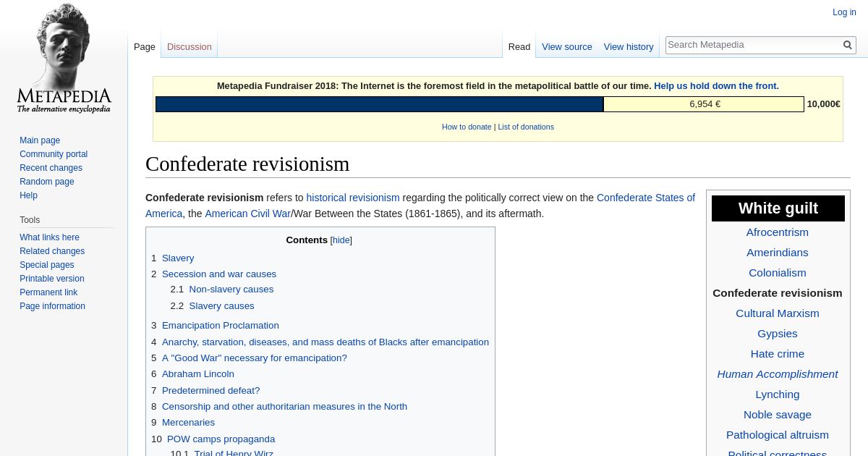Jump to Anarchy, starvation, diseases section

click(325, 342)
